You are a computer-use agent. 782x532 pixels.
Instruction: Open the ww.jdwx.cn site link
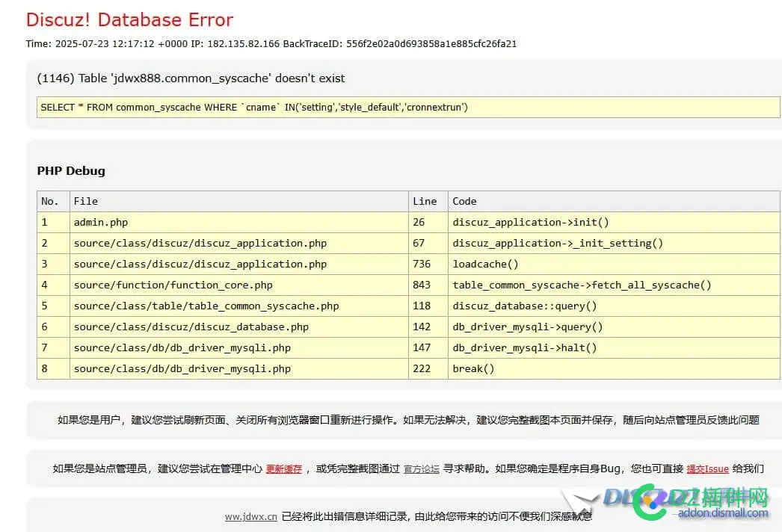[251, 516]
